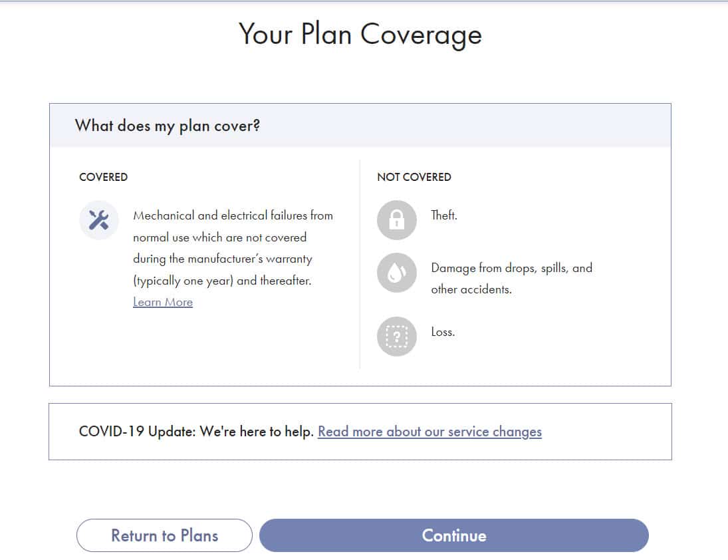Click the mechanical and electrical failures paragraph

[233, 248]
